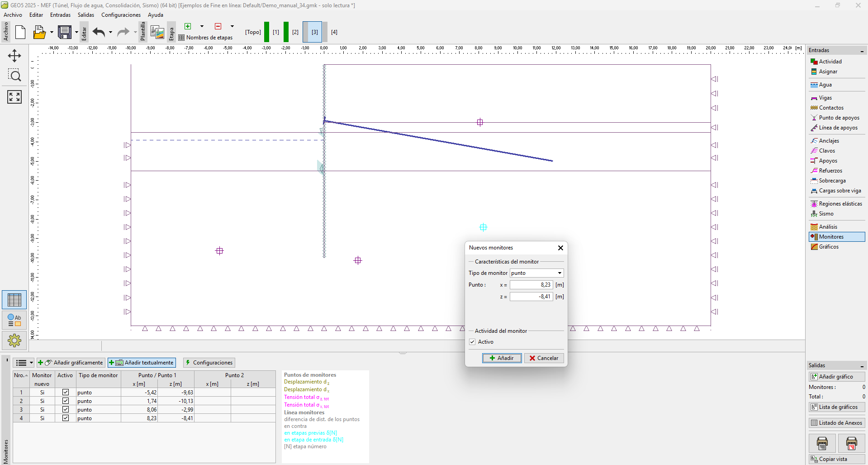Click the Save file icon

(x=65, y=32)
